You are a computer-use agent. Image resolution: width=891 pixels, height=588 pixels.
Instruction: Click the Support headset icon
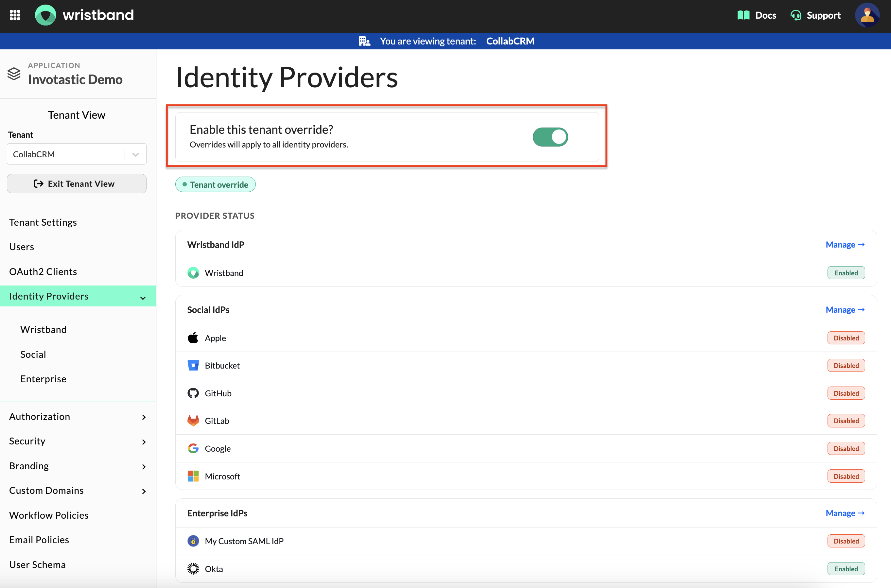[x=795, y=15]
